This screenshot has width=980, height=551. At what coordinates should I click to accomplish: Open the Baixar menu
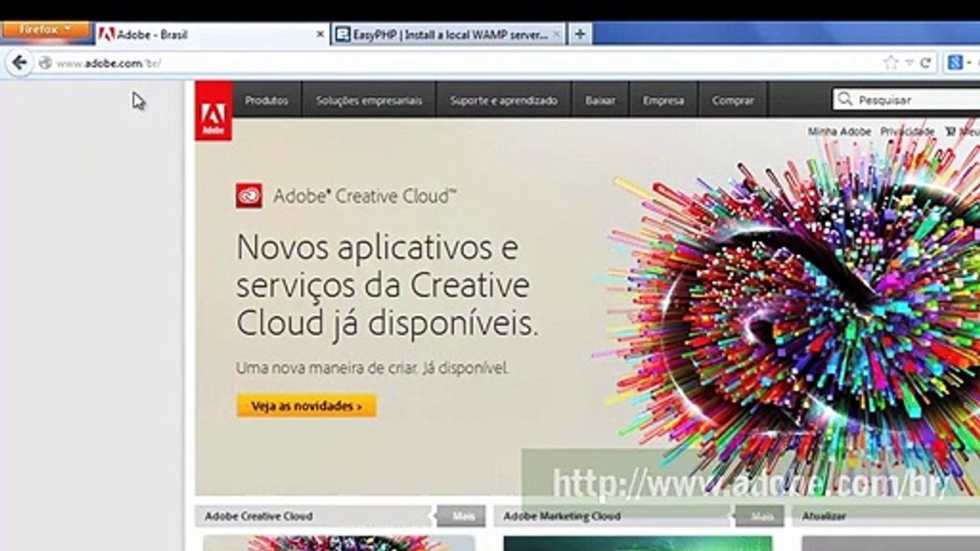click(600, 100)
